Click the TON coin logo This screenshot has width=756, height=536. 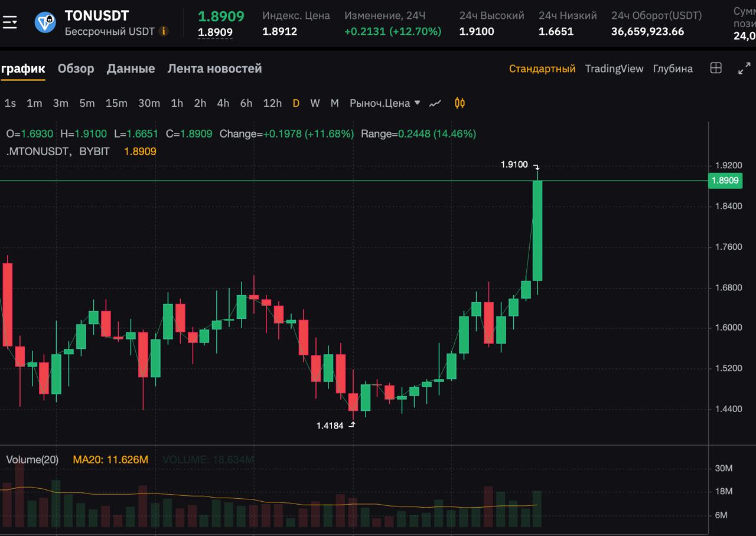coord(45,22)
